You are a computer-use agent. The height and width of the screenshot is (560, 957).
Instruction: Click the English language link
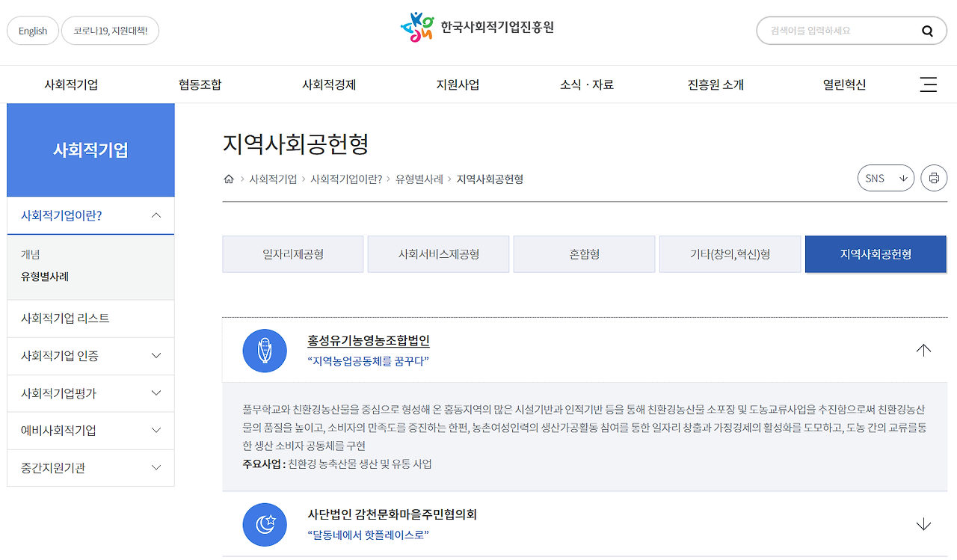(32, 31)
